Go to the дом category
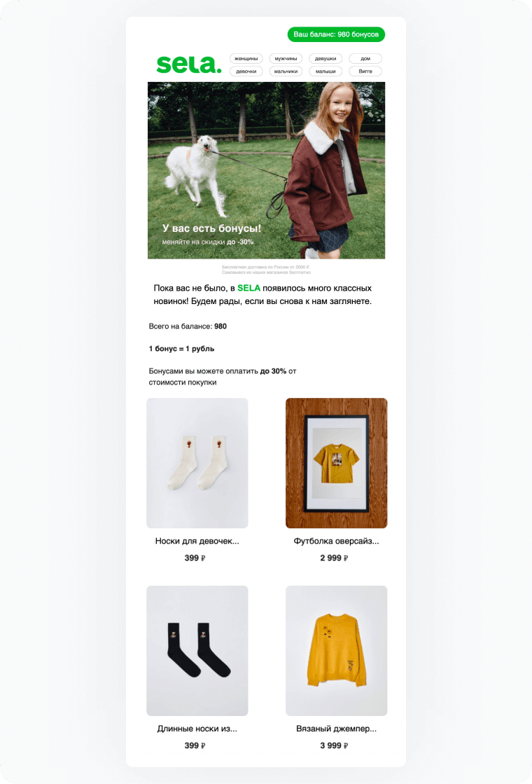 [x=365, y=58]
